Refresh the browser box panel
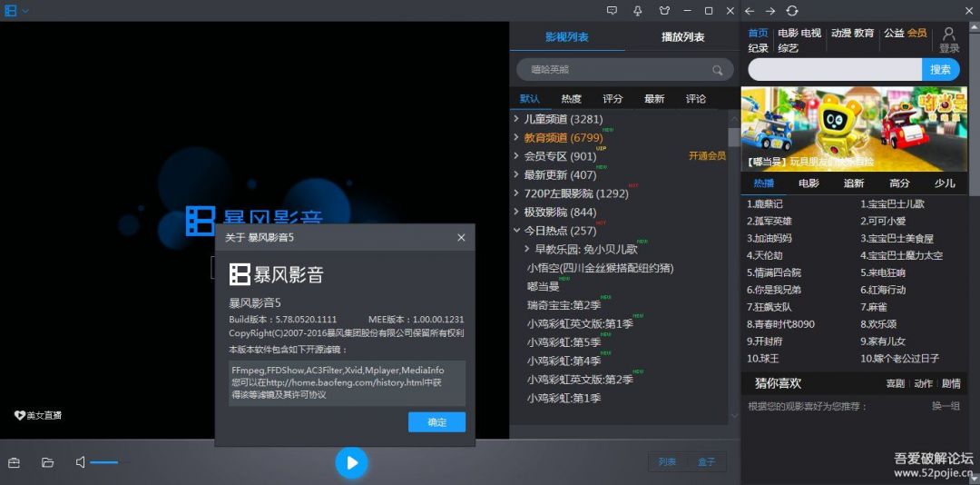 pyautogui.click(x=792, y=11)
